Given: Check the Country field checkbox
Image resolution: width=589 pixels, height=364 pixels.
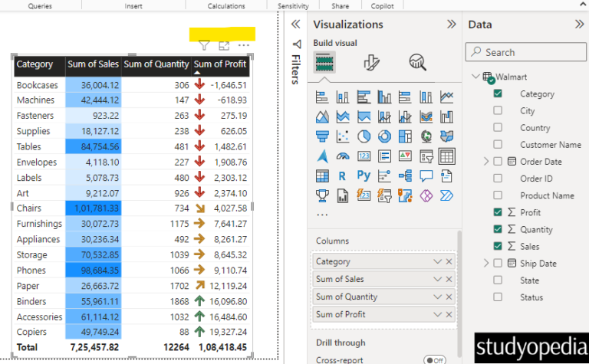Looking at the screenshot, I should pos(498,127).
